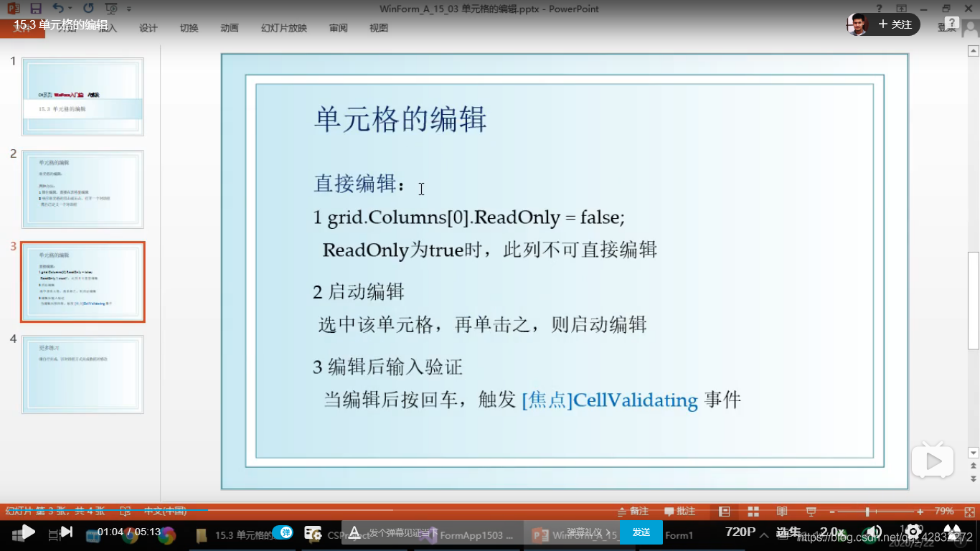
Task: Switch to the 设计 ribbon tab
Action: point(149,28)
